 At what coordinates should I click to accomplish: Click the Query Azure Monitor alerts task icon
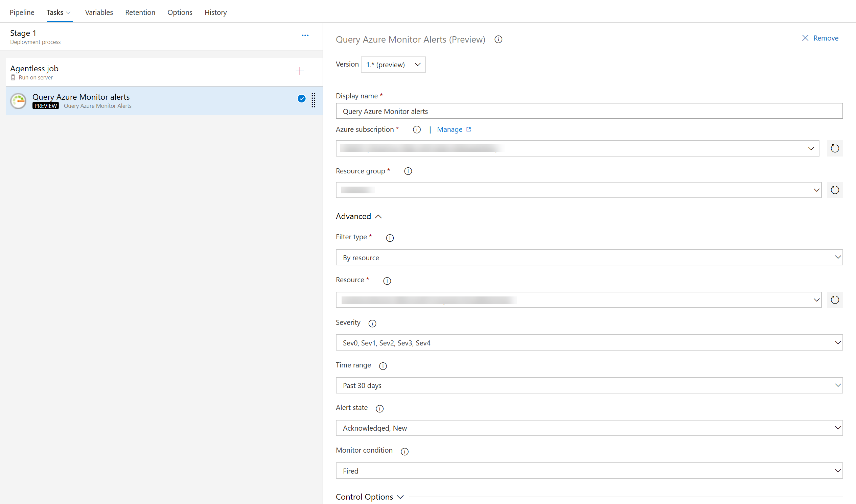click(20, 100)
